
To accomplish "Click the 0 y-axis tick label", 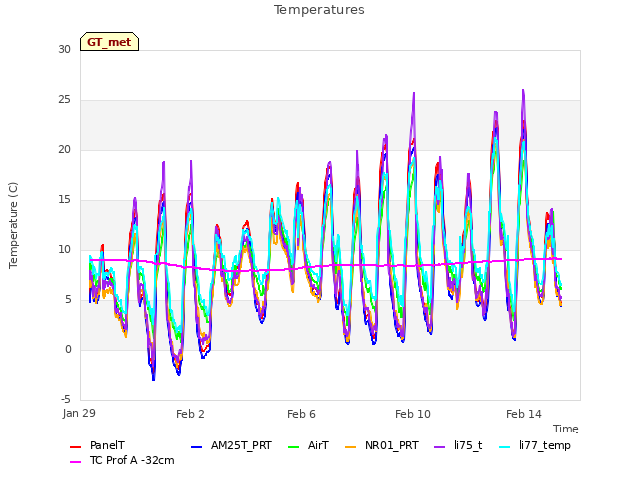I will tap(68, 349).
